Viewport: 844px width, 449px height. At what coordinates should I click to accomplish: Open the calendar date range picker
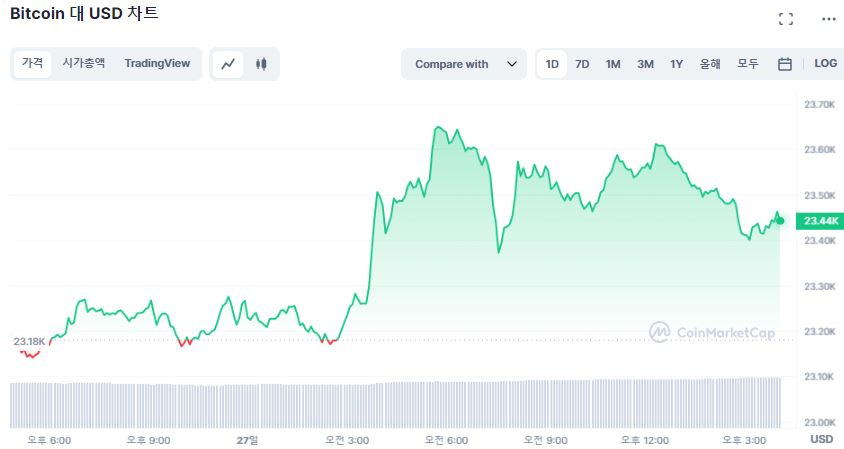785,64
